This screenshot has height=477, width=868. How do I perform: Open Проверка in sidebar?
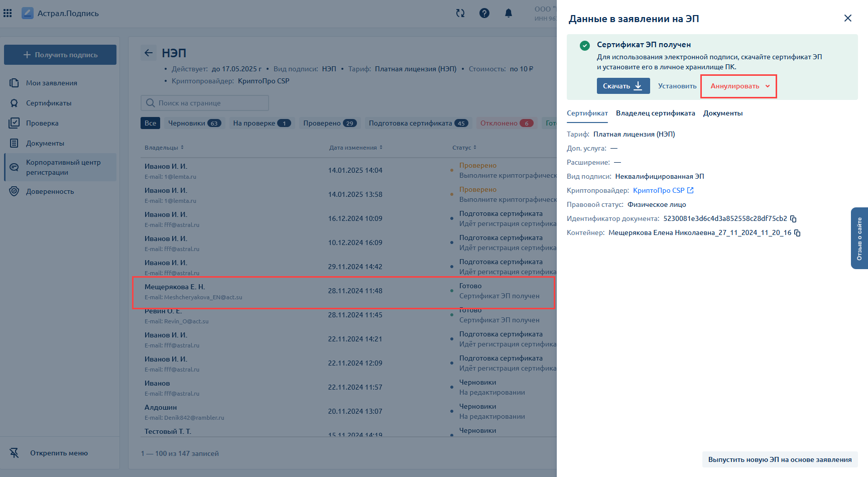point(42,123)
